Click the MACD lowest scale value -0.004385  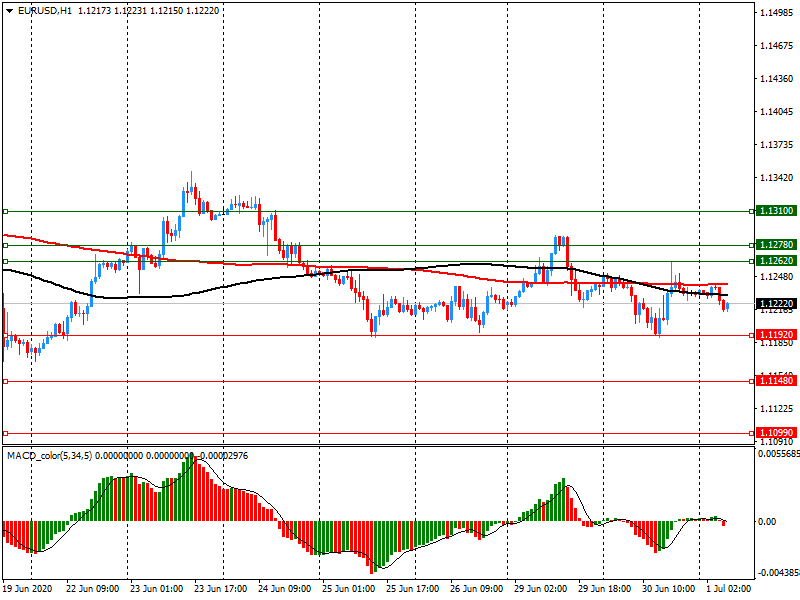tap(779, 572)
